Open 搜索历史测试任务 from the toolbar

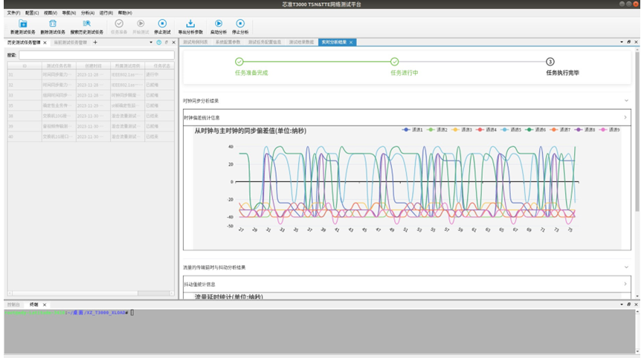(x=86, y=24)
